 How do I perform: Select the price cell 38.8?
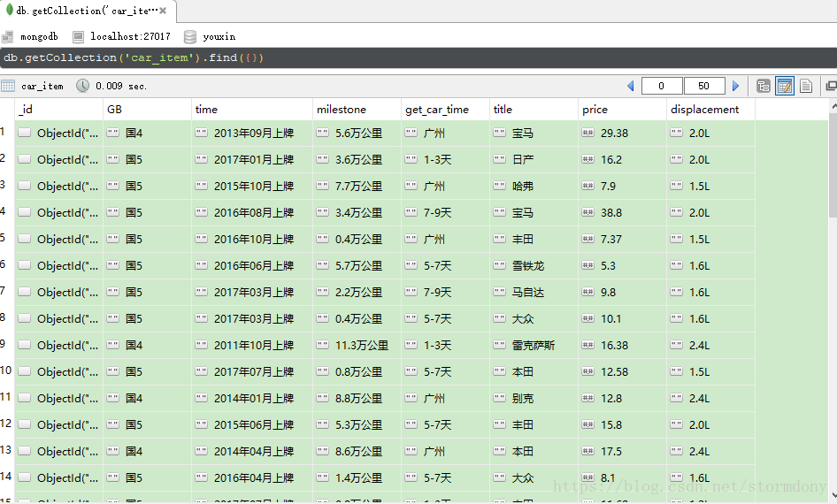[x=622, y=213]
